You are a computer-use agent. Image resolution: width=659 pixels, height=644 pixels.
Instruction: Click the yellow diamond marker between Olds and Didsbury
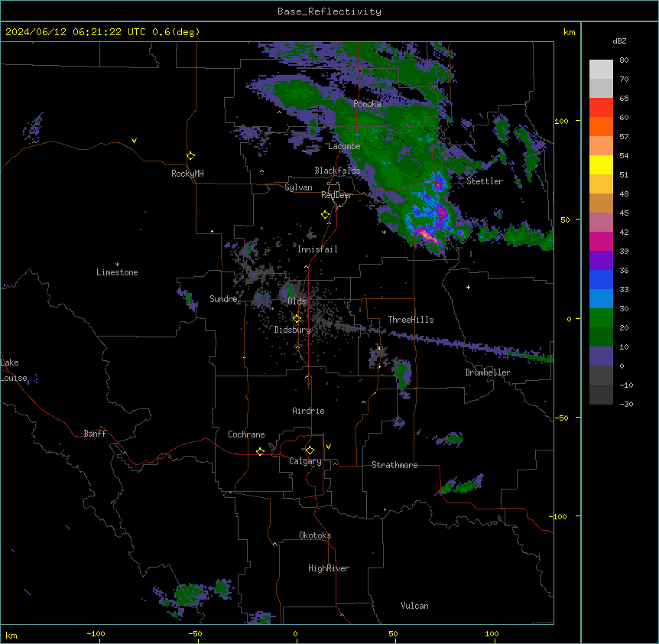point(297,319)
